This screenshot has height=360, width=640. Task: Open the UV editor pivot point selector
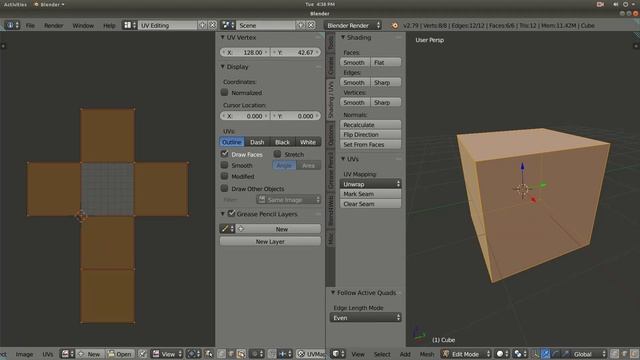[x=193, y=354]
